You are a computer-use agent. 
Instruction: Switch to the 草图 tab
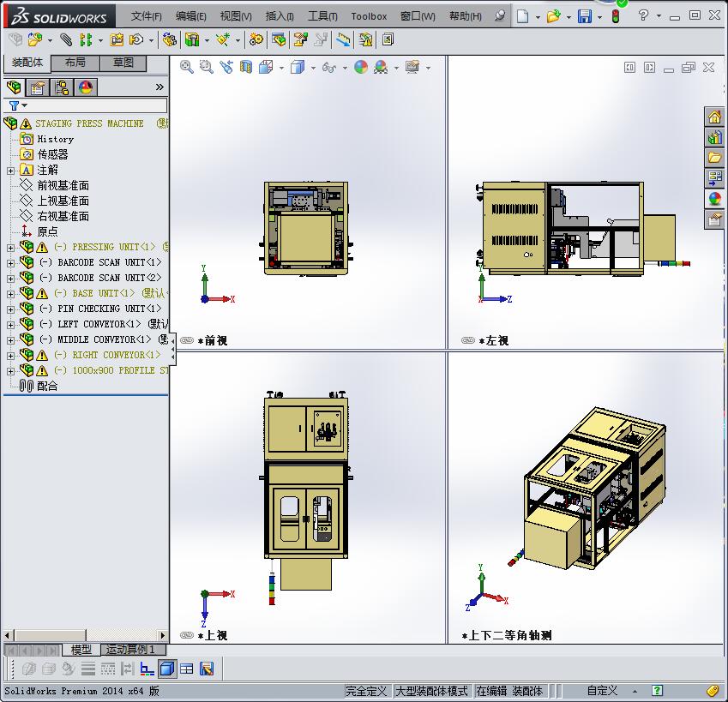[123, 63]
